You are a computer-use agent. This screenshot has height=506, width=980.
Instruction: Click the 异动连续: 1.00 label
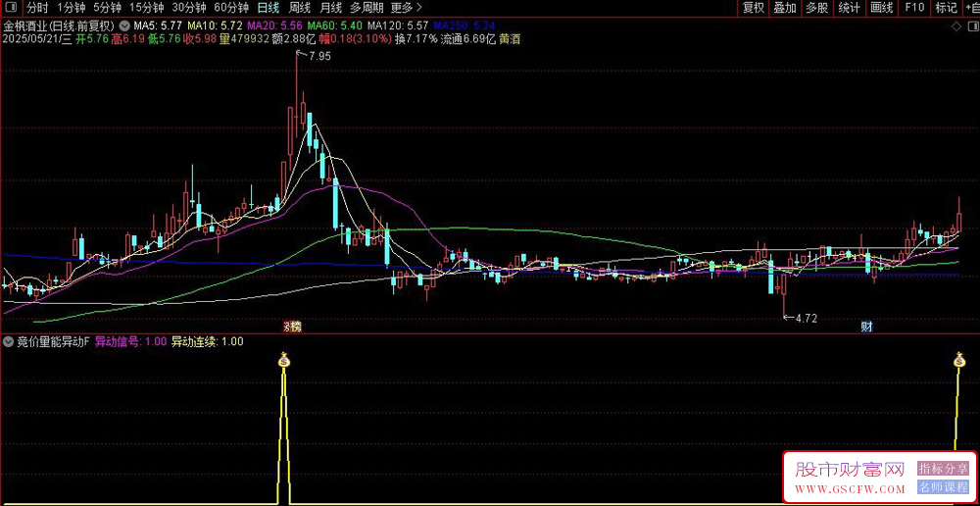click(208, 341)
